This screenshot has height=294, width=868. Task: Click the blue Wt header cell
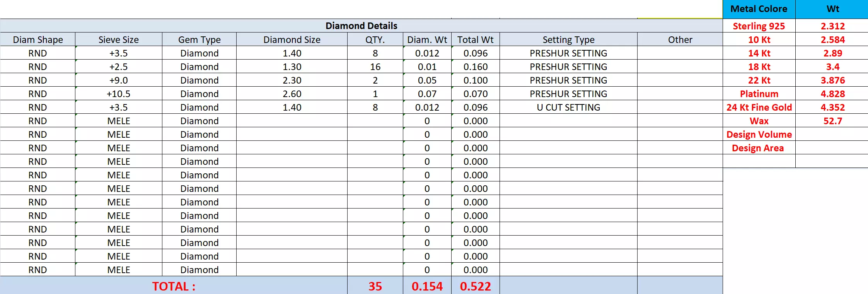[832, 9]
